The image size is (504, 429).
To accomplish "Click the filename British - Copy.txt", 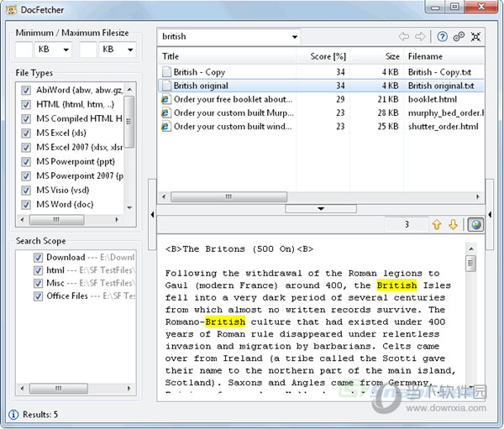I will (439, 72).
